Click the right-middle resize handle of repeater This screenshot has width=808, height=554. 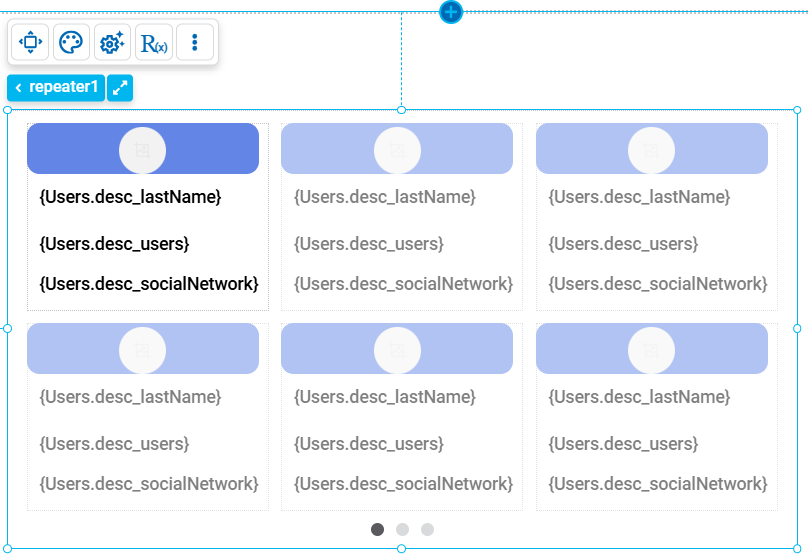click(797, 328)
